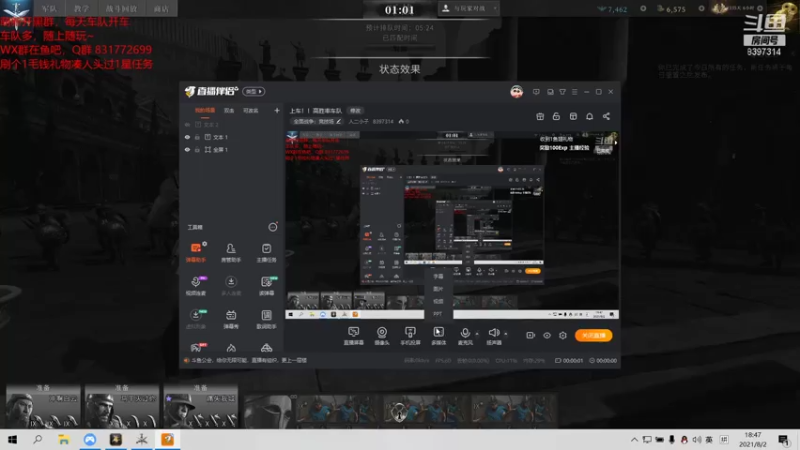This screenshot has height=450, width=800.
Task: Select the third scene tab
Action: (251, 110)
